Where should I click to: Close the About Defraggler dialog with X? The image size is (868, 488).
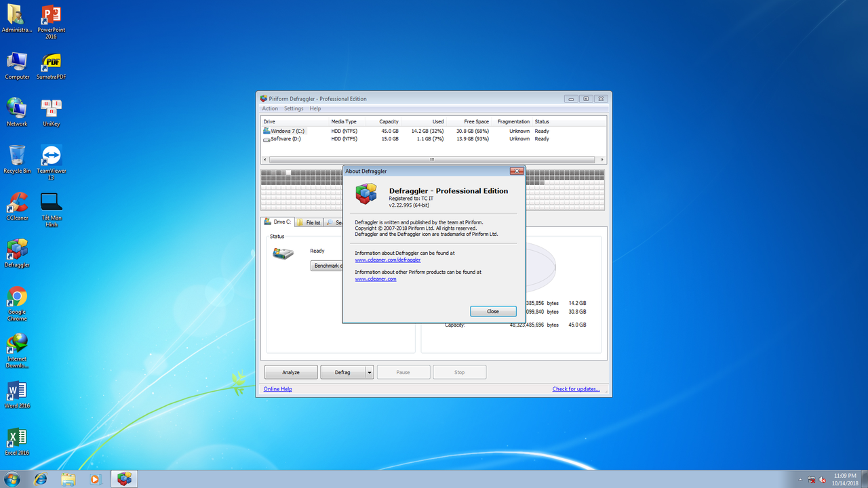pos(516,171)
